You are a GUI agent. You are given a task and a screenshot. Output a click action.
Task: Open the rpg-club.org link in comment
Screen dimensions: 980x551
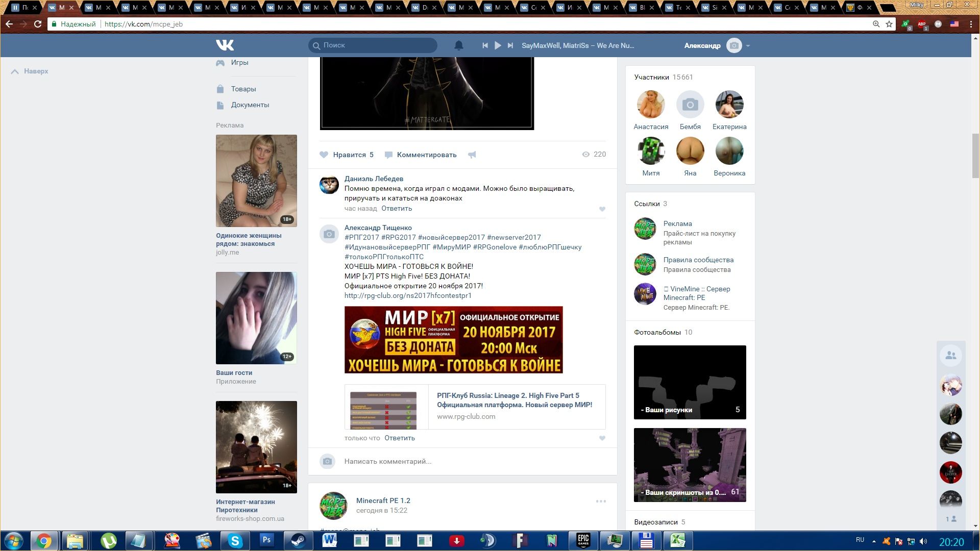point(408,295)
